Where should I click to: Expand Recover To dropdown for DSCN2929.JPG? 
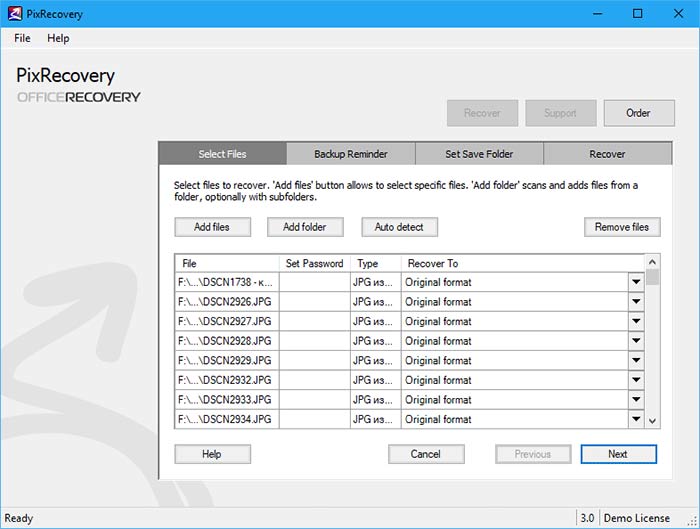click(x=636, y=361)
